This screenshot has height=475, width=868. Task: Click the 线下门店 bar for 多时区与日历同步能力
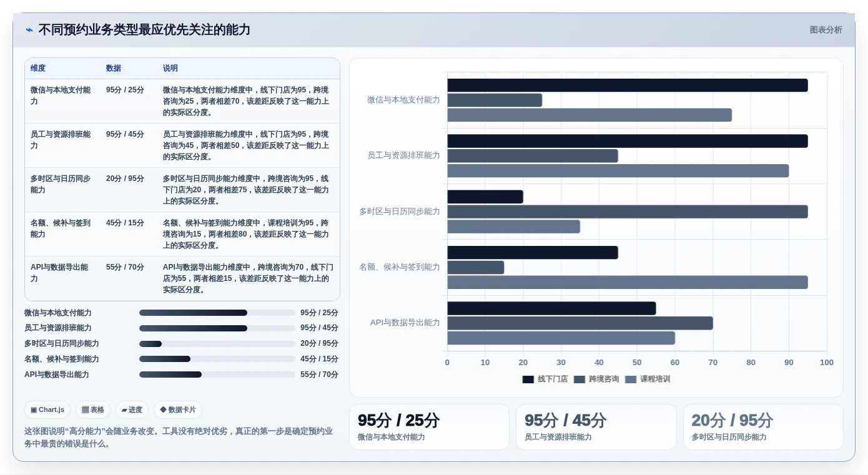pyautogui.click(x=485, y=197)
